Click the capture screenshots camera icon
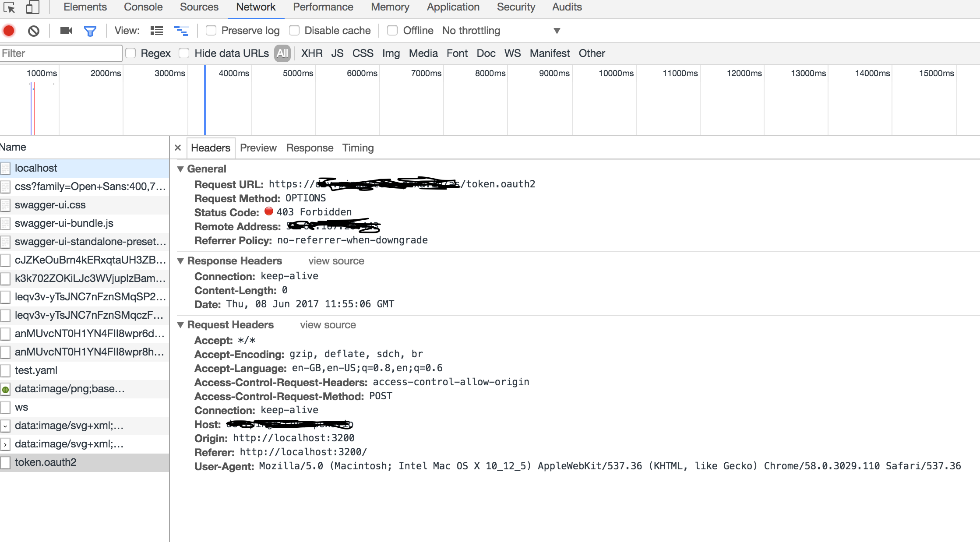This screenshot has height=542, width=980. tap(66, 31)
